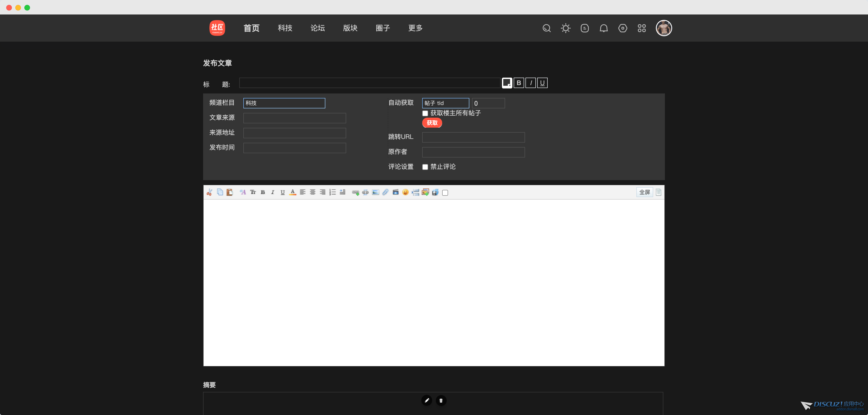Open the ordered list tool

[333, 192]
